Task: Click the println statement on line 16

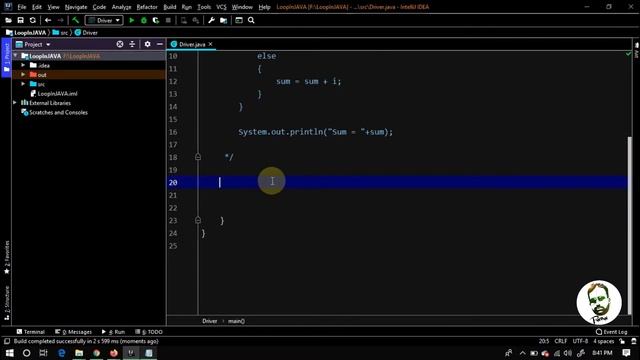Action: tap(316, 132)
